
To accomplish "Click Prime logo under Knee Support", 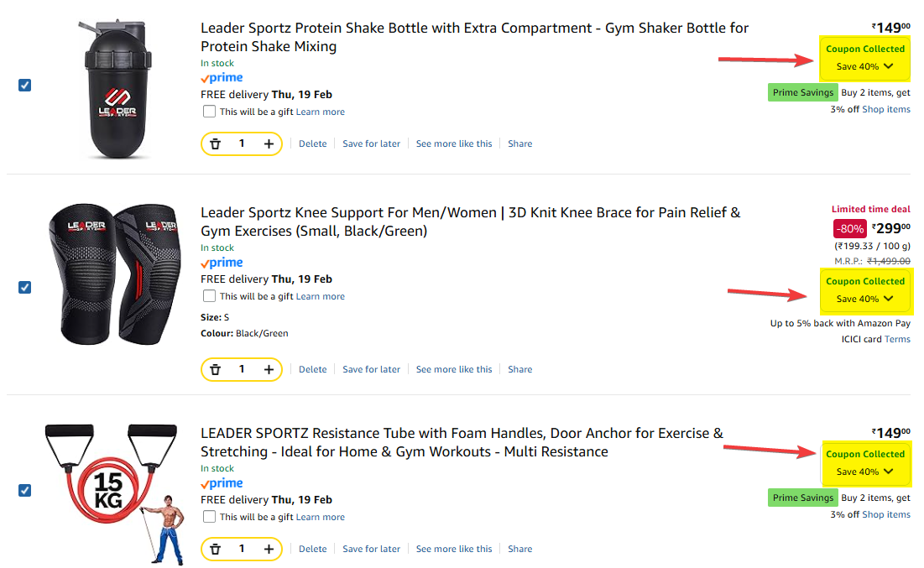I will click(x=222, y=263).
